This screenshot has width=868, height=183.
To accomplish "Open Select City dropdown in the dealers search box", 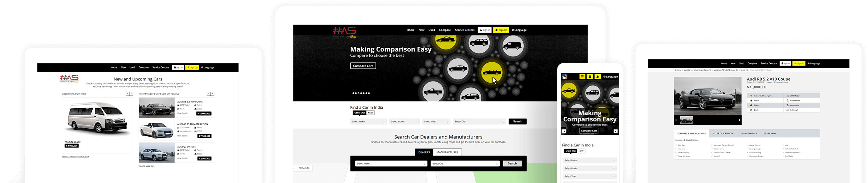I will tap(465, 163).
